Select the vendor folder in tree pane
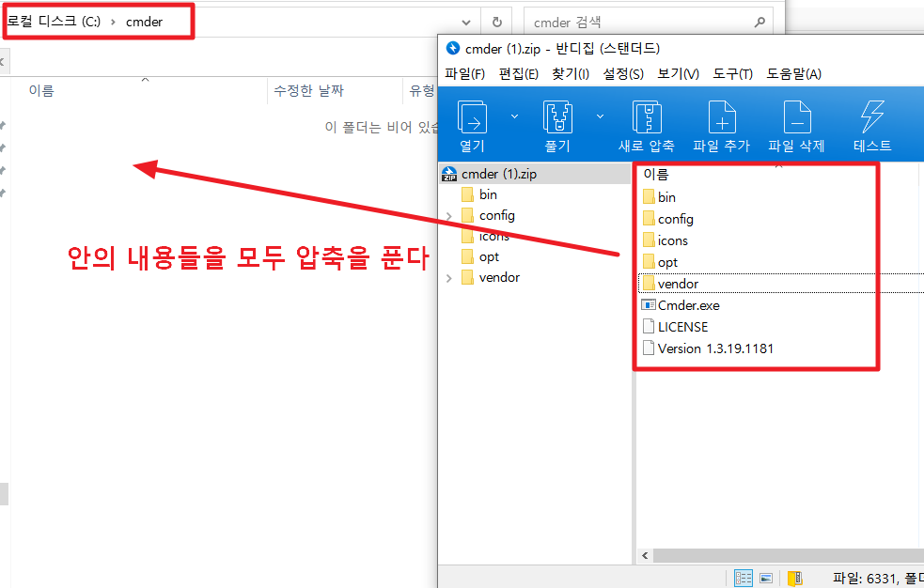This screenshot has height=588, width=924. tap(499, 278)
